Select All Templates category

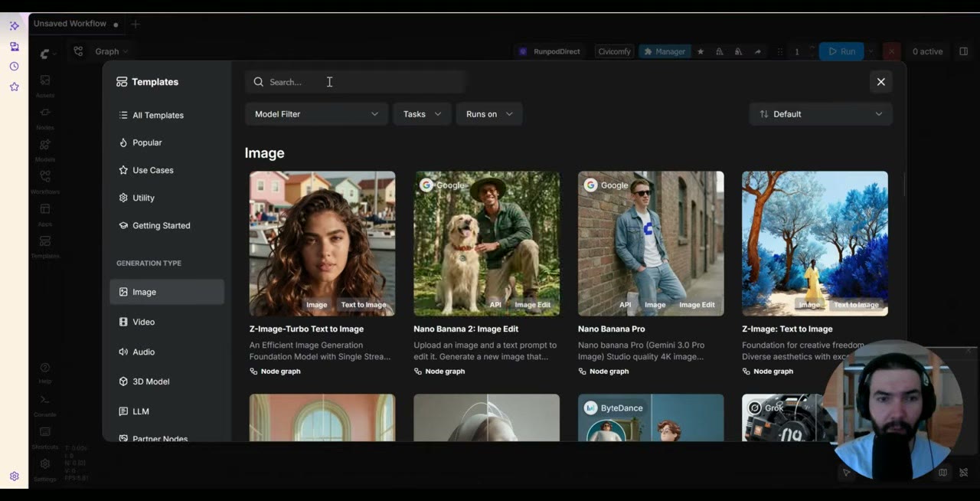[167, 115]
